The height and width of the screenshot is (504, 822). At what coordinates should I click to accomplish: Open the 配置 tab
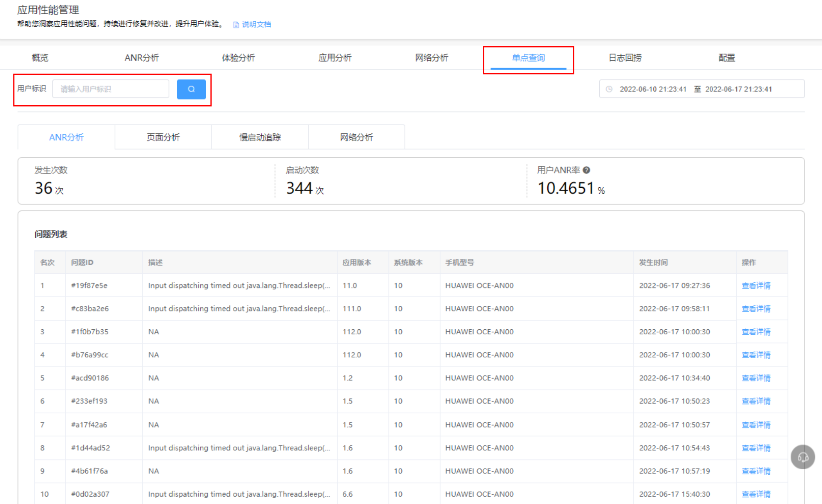[x=726, y=58]
